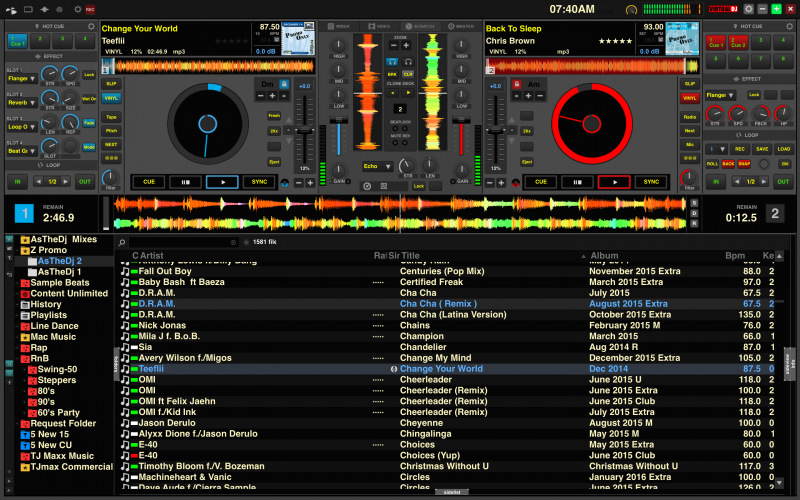The height and width of the screenshot is (500, 800).
Task: Click left deck loop IN button
Action: pos(17,182)
